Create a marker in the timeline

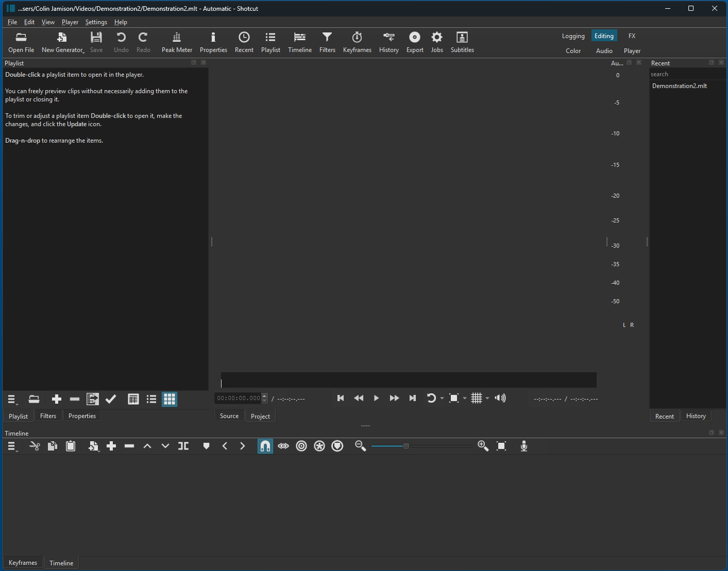(x=206, y=446)
